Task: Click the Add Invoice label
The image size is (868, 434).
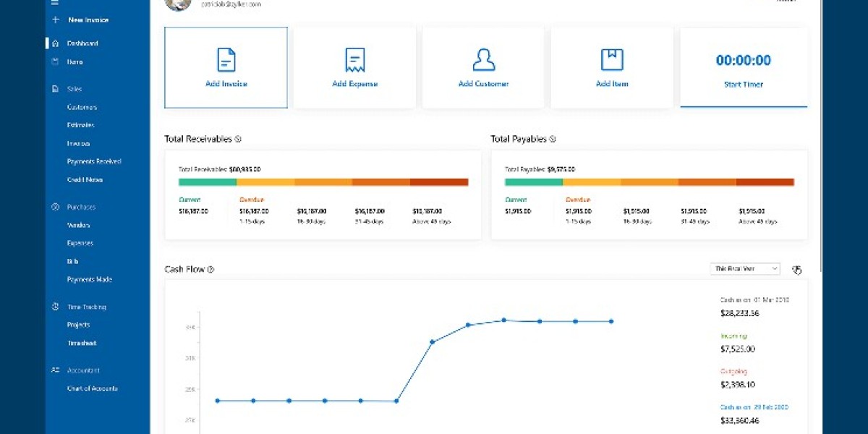Action: [x=226, y=84]
